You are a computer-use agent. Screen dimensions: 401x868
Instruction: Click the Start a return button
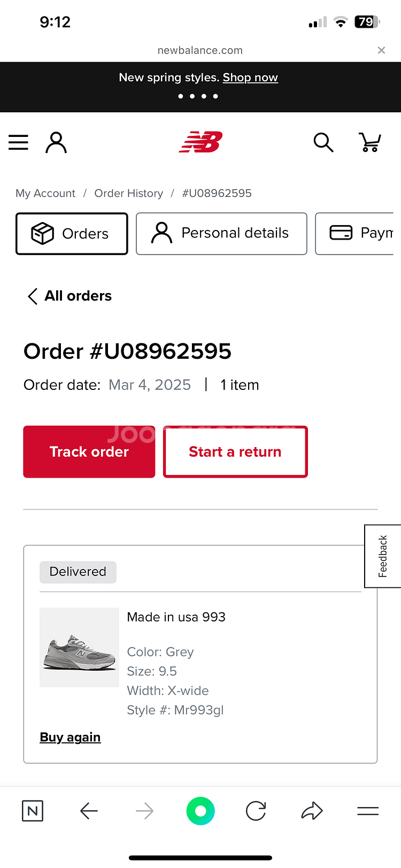(235, 452)
